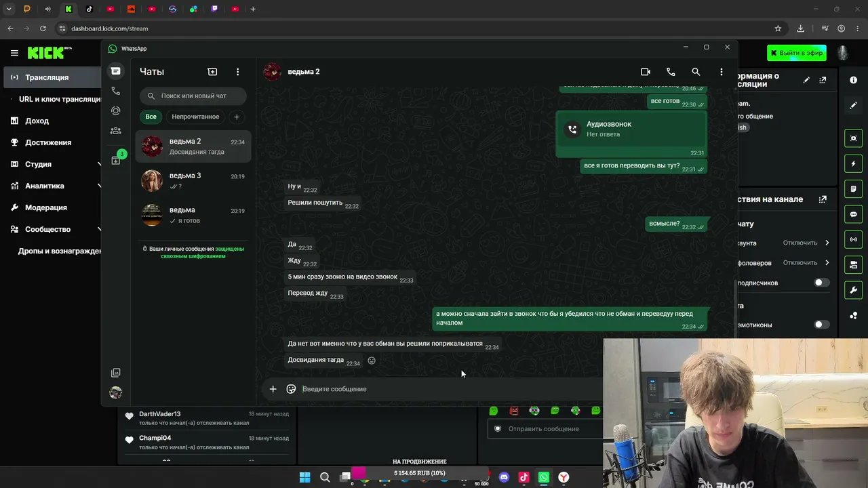
Task: Open the ведьма 3 chat in the list
Action: (193, 180)
